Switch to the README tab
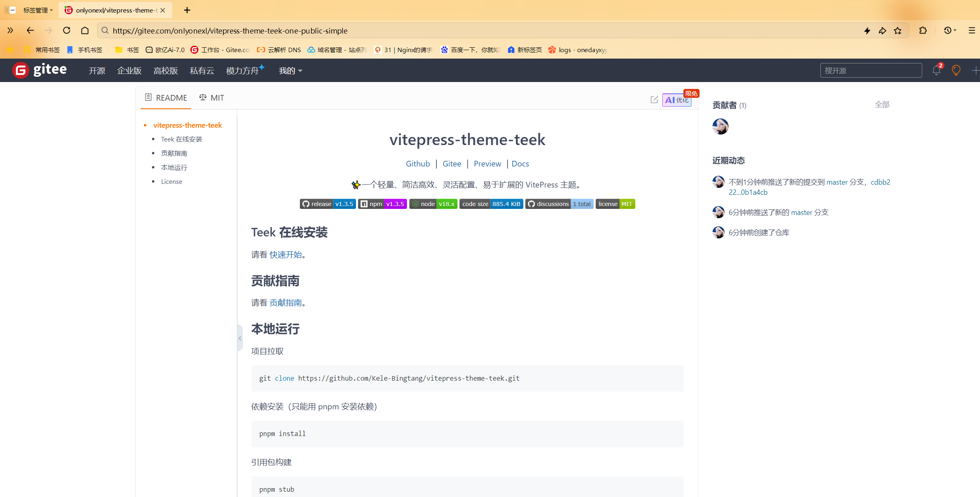980x497 pixels. pos(166,98)
